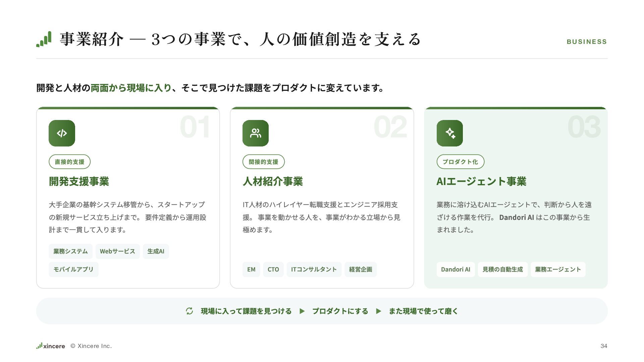This screenshot has width=644, height=362.
Task: Click the Webサービス tag
Action: click(117, 251)
